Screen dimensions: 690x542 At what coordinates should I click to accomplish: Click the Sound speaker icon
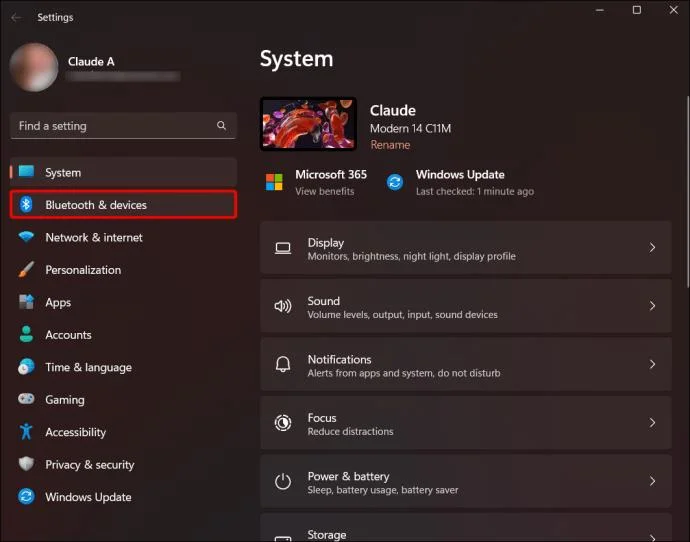pos(283,306)
